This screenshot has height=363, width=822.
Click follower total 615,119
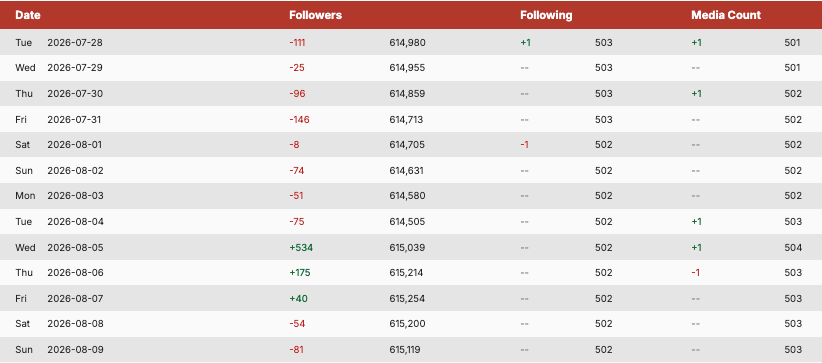(x=405, y=349)
